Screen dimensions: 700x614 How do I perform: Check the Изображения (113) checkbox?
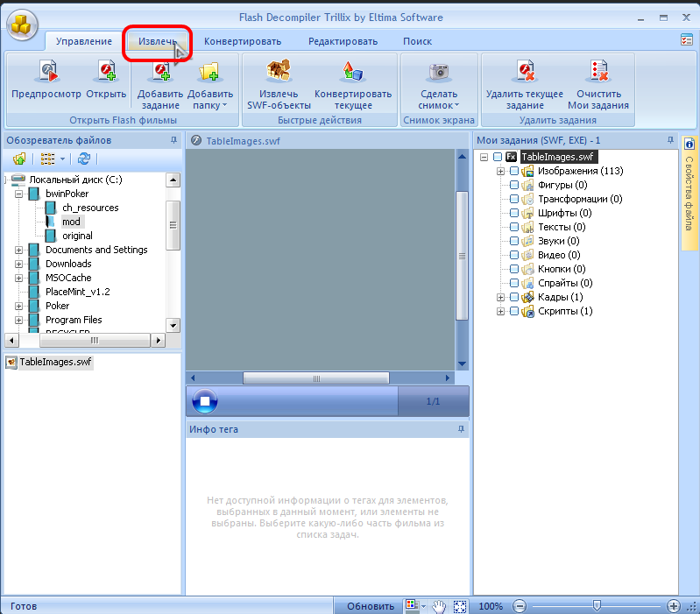coord(514,171)
